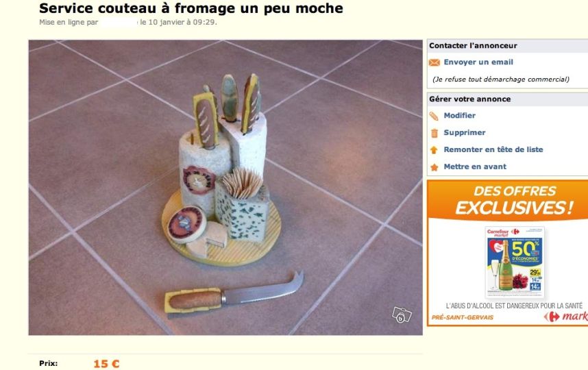The height and width of the screenshot is (370, 588).
Task: Click the camera icon on the photo
Action: pos(402,315)
